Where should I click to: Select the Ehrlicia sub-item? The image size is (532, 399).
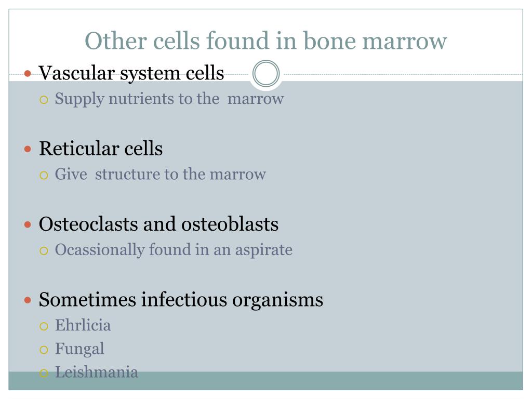click(x=83, y=325)
